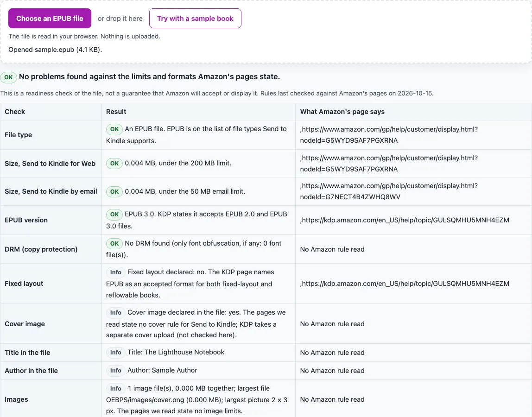Click the 'EPUB version' row label
This screenshot has width=532, height=417.
[26, 220]
